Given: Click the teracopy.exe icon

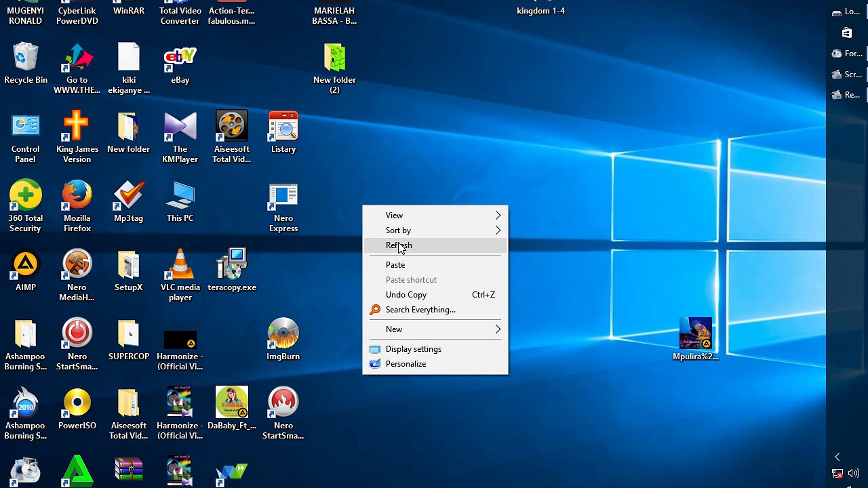Looking at the screenshot, I should coord(231,264).
